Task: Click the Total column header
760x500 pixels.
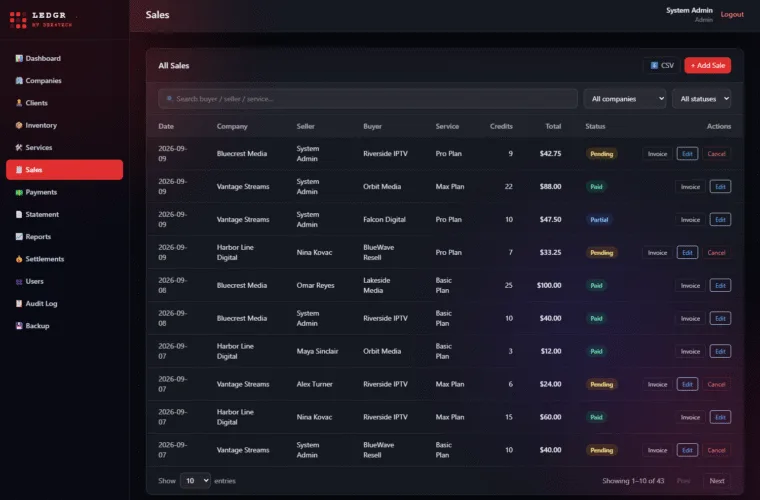Action: tap(553, 126)
